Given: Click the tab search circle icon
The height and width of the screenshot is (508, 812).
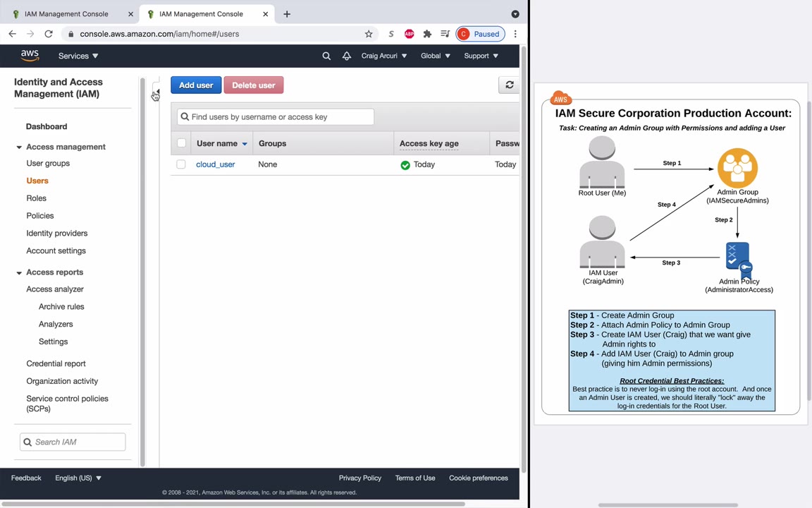Looking at the screenshot, I should 515,14.
